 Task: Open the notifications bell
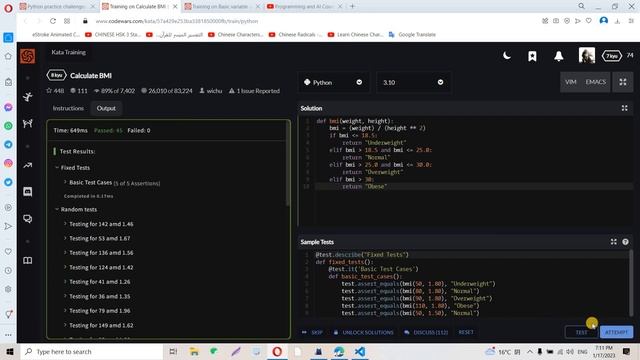[558, 56]
